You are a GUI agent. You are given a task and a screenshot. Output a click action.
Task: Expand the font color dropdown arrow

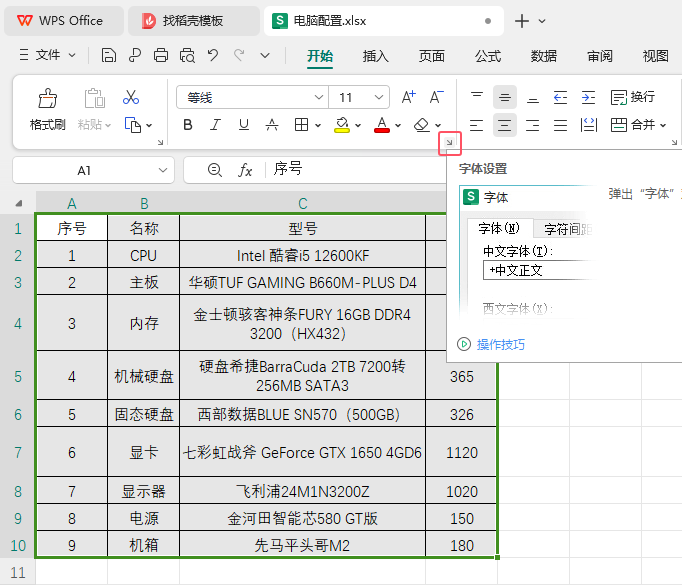point(398,126)
